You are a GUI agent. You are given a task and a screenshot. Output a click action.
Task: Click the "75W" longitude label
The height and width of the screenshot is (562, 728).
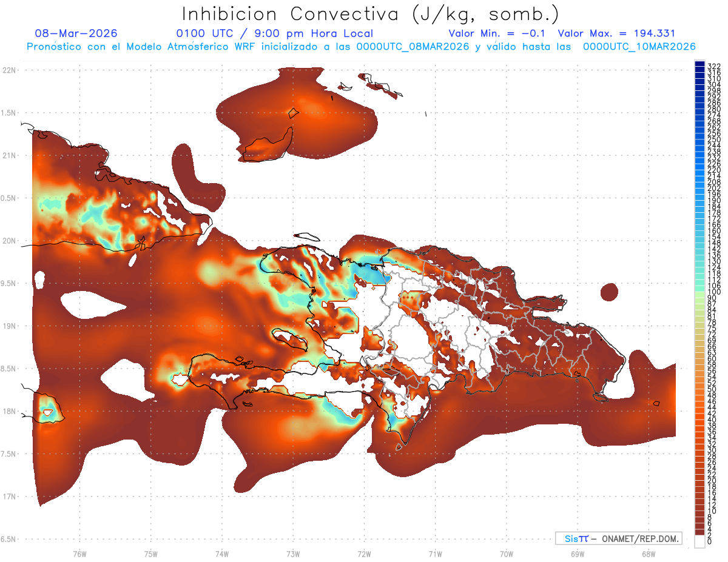tap(150, 554)
